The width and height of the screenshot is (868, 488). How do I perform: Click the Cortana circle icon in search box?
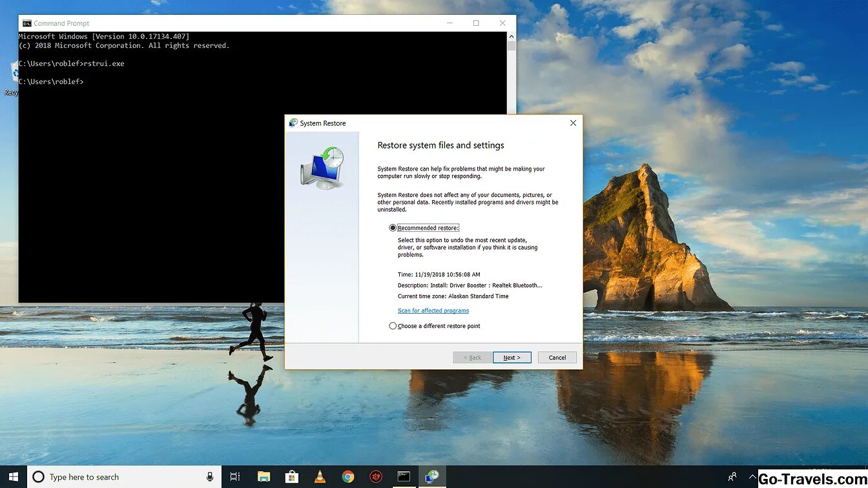[x=38, y=477]
